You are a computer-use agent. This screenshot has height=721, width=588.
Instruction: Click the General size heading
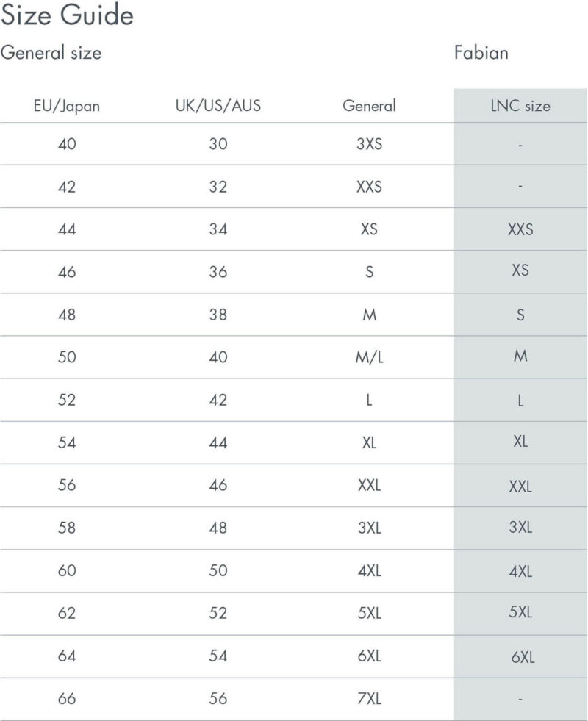click(51, 52)
